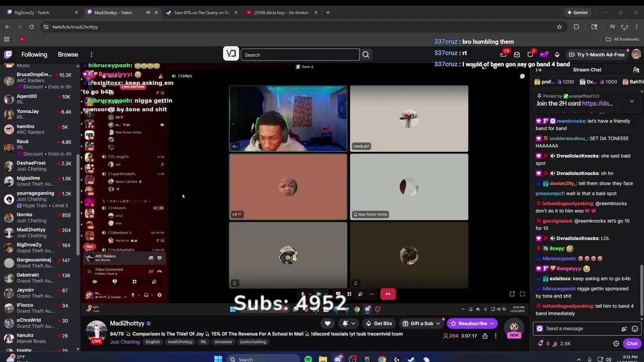Open whispers icon with 2 badge
The width and height of the screenshot is (644, 362).
pos(530,54)
